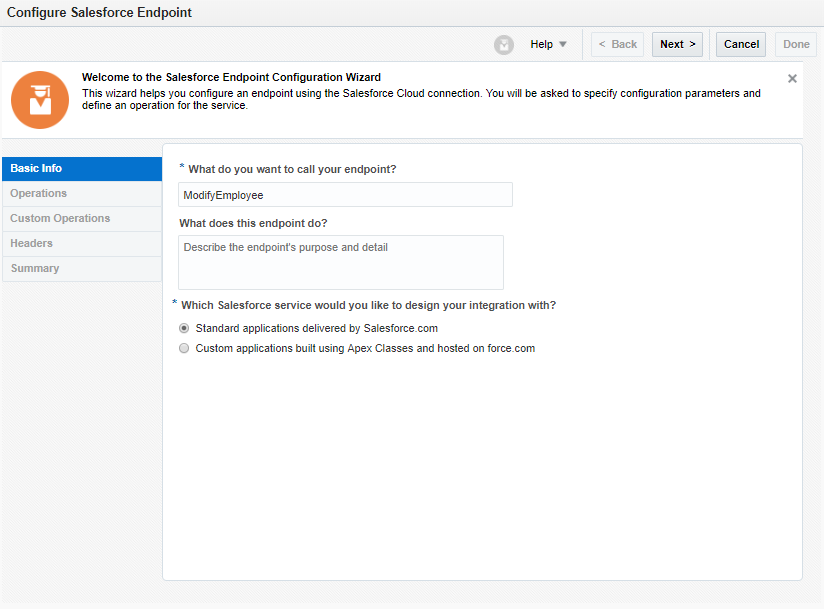
Task: Click the Done button
Action: coord(796,45)
